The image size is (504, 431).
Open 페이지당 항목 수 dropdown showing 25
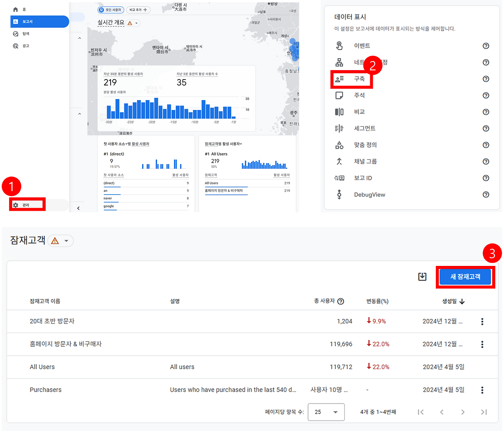coord(326,412)
